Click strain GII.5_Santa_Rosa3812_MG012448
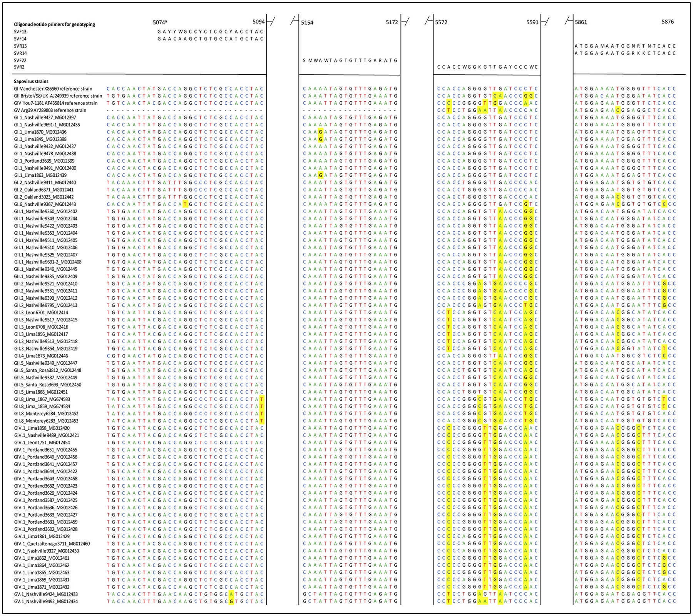Viewport: 693px width, 616px height. 48,371
